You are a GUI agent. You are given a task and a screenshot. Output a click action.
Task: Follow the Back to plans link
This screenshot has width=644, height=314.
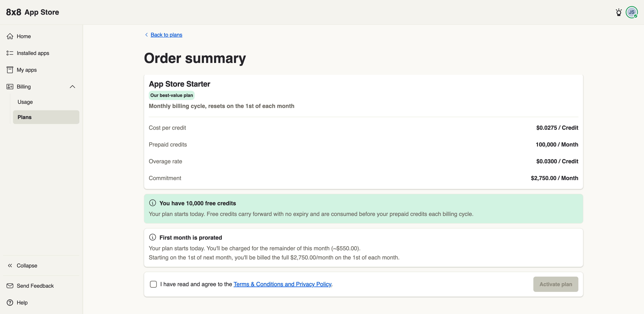(x=166, y=35)
